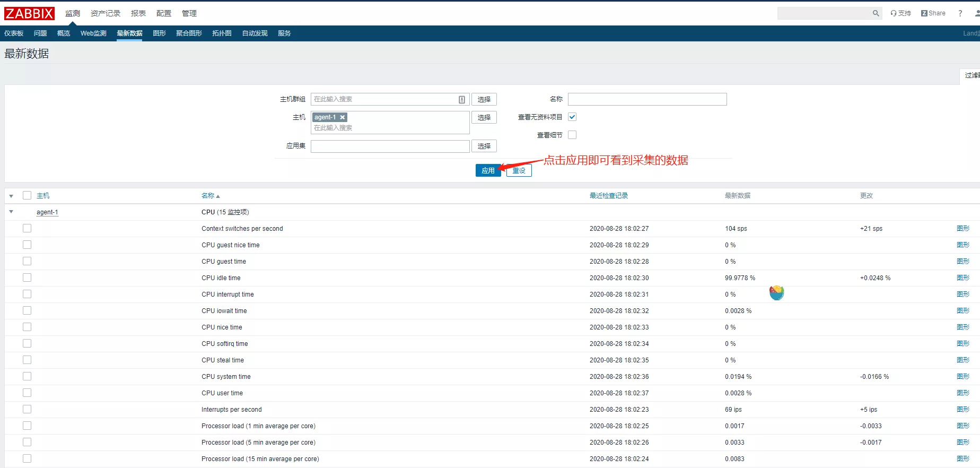The height and width of the screenshot is (468, 980).
Task: Open the graph link for Context switches
Action: [x=962, y=228]
